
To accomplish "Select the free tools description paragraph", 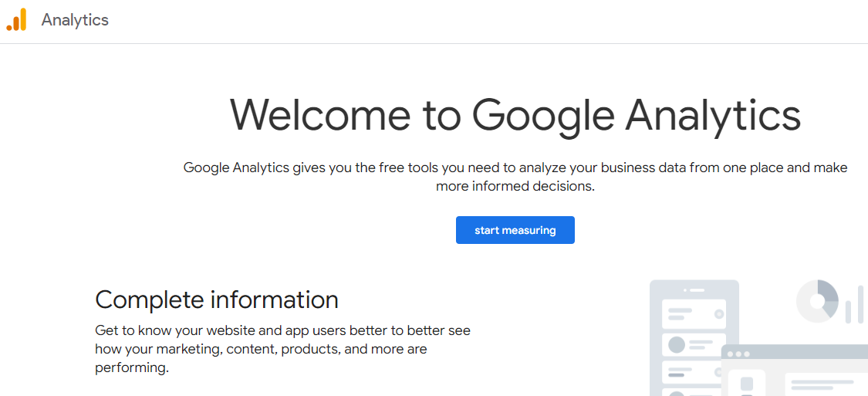I will (515, 177).
